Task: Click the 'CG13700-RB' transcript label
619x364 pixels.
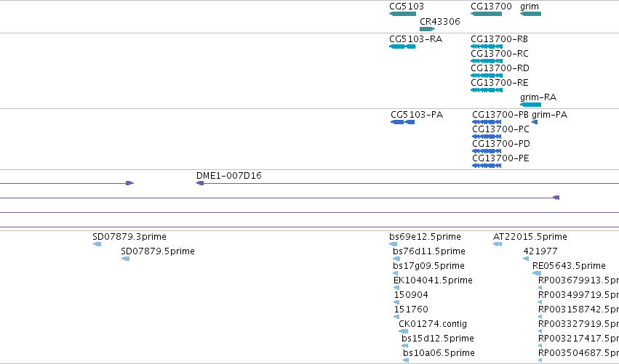Action: pos(500,39)
